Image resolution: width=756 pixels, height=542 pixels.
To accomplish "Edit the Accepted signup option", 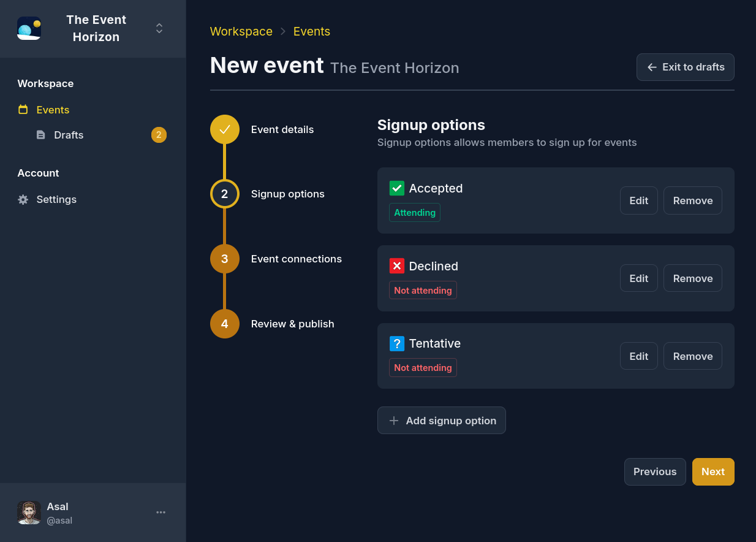I will click(x=638, y=200).
